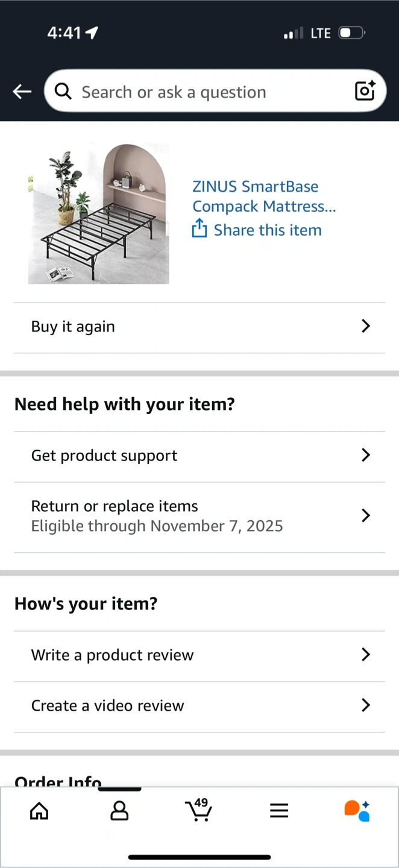399x868 pixels.
Task: Tap Buy it again text
Action: tap(73, 327)
